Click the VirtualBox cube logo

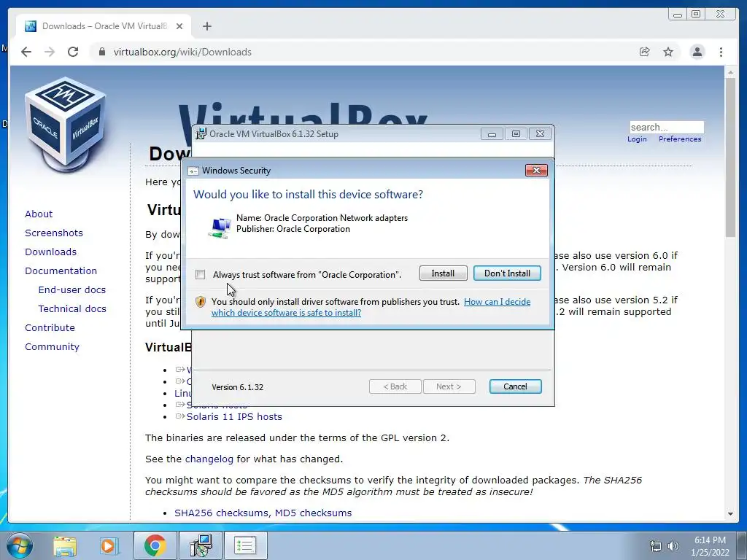tap(65, 124)
